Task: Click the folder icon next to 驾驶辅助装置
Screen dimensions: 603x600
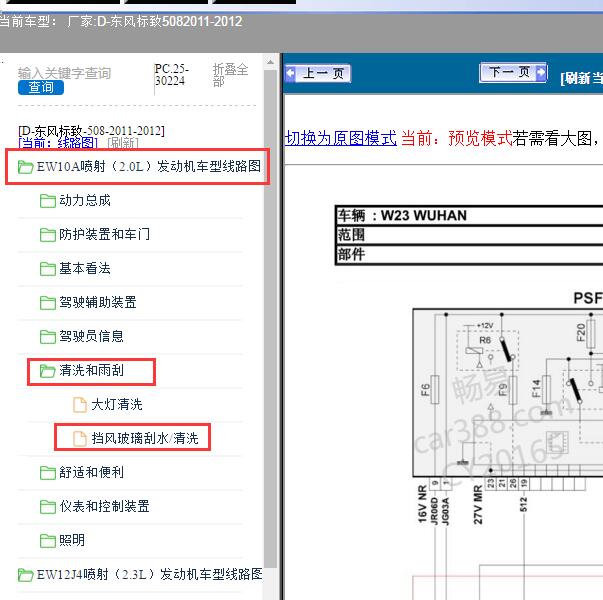Action: [48, 303]
